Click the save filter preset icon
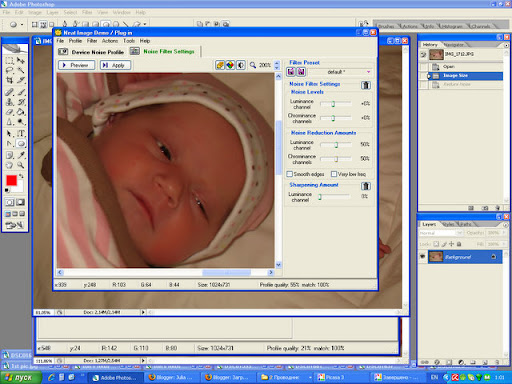512x384 pixels. point(291,72)
